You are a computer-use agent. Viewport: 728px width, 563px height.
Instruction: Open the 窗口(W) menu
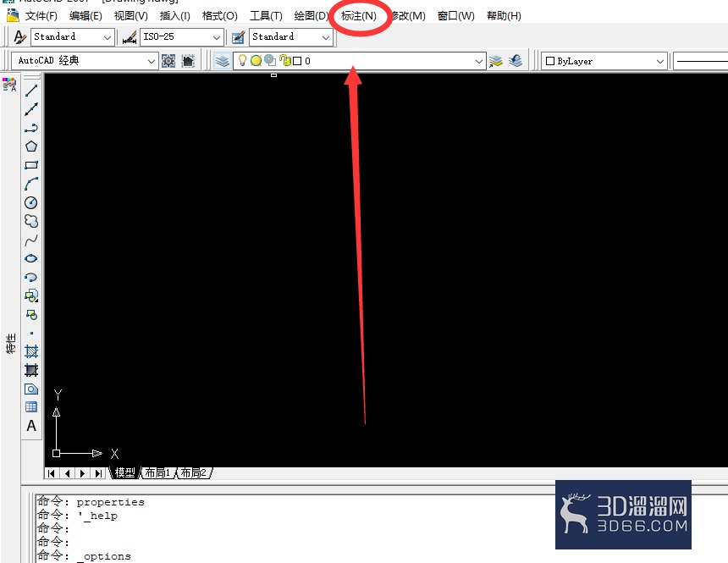[x=456, y=16]
